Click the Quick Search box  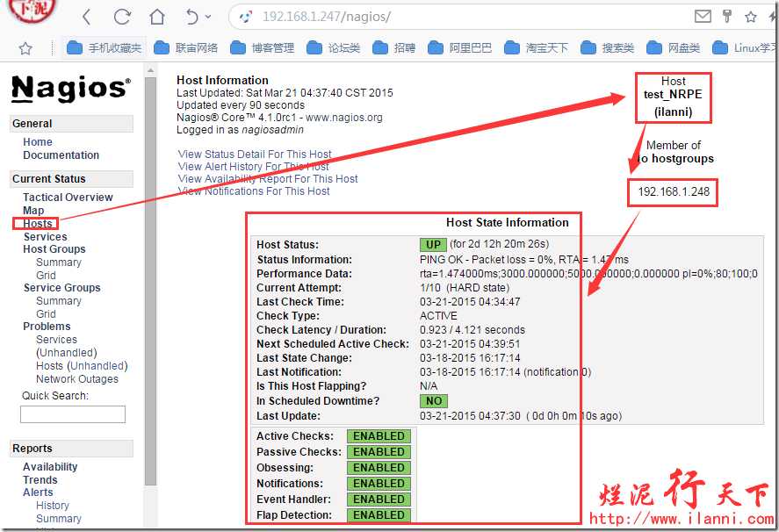(73, 414)
